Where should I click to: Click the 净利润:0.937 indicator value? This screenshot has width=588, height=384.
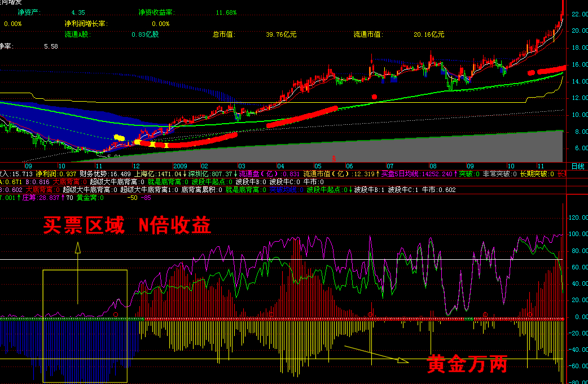pos(56,174)
